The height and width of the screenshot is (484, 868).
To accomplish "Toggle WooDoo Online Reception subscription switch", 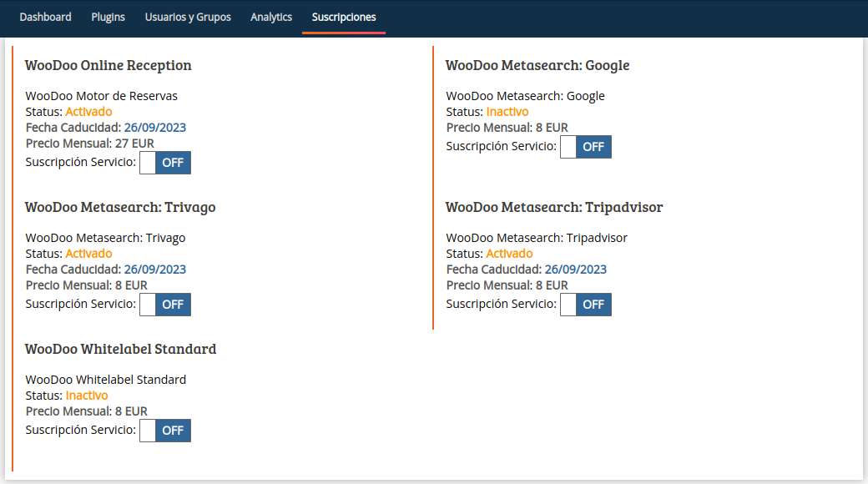I will tap(165, 163).
